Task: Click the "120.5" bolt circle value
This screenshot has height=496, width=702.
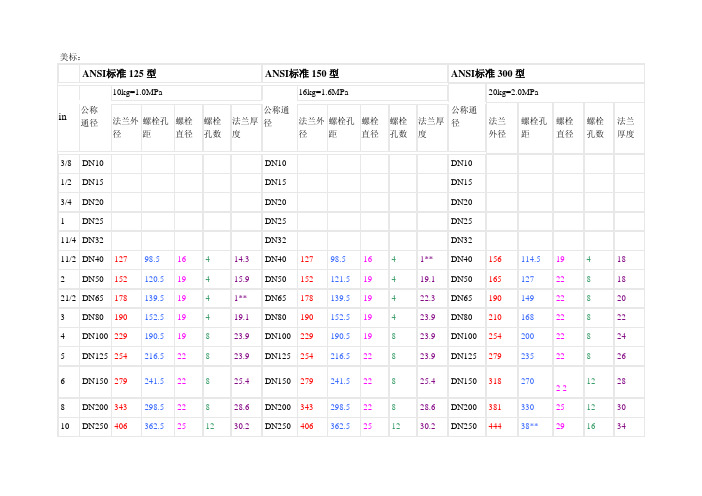Action: click(154, 279)
